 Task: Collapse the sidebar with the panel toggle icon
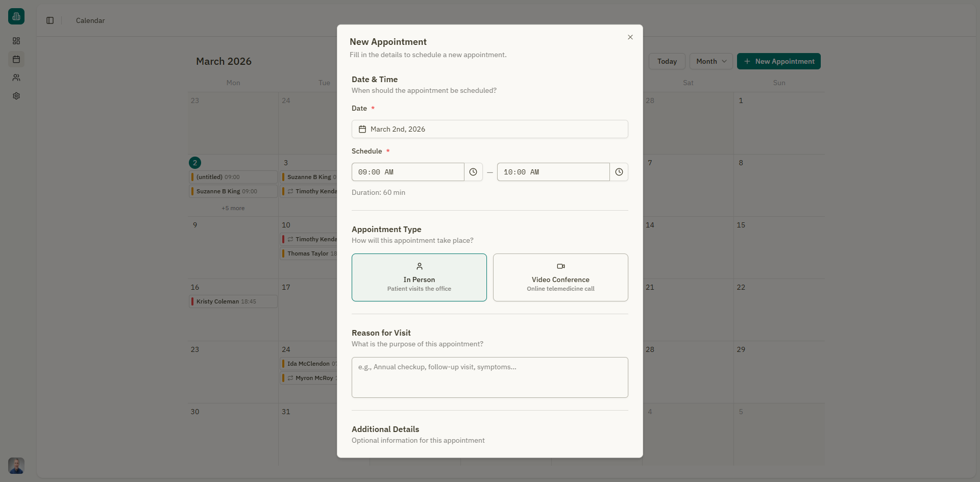[x=50, y=20]
